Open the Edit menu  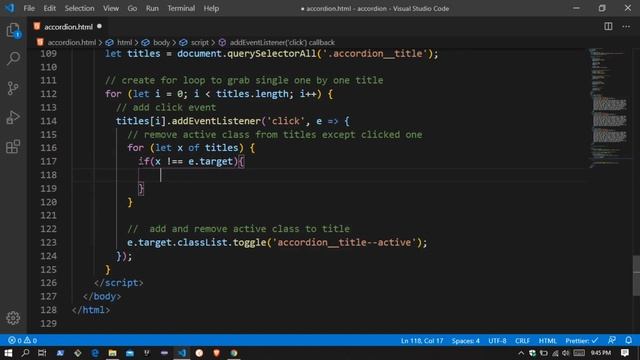(49, 8)
